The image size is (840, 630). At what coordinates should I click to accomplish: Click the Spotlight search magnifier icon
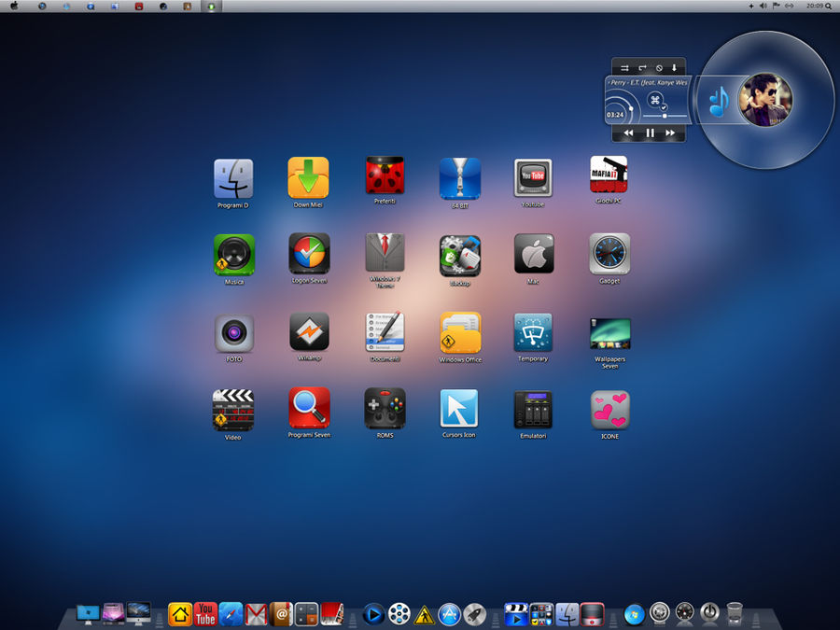(x=829, y=6)
